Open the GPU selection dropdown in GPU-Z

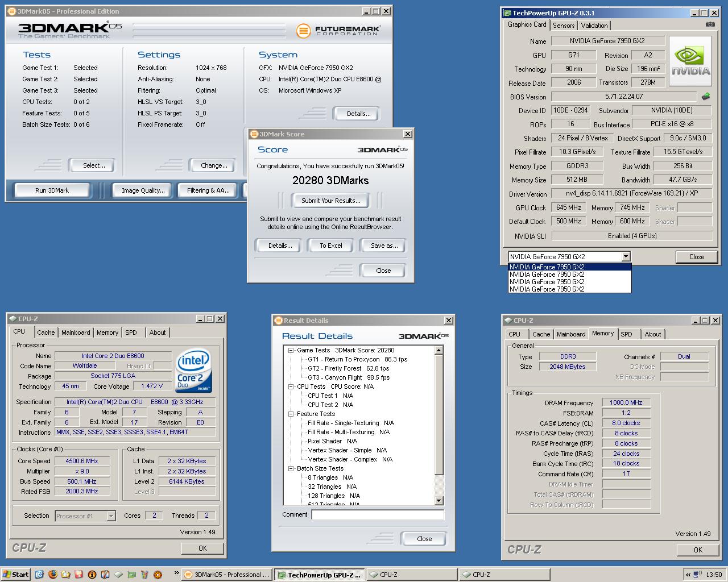(626, 256)
